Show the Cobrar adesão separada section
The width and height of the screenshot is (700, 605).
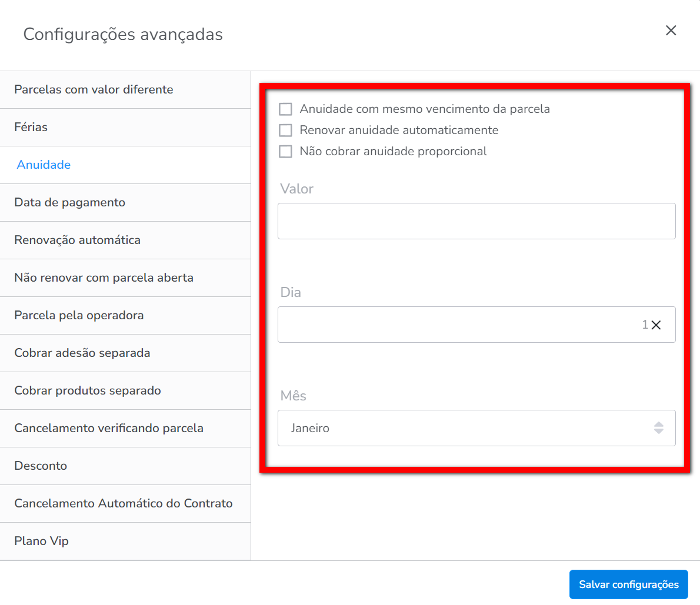coord(82,353)
